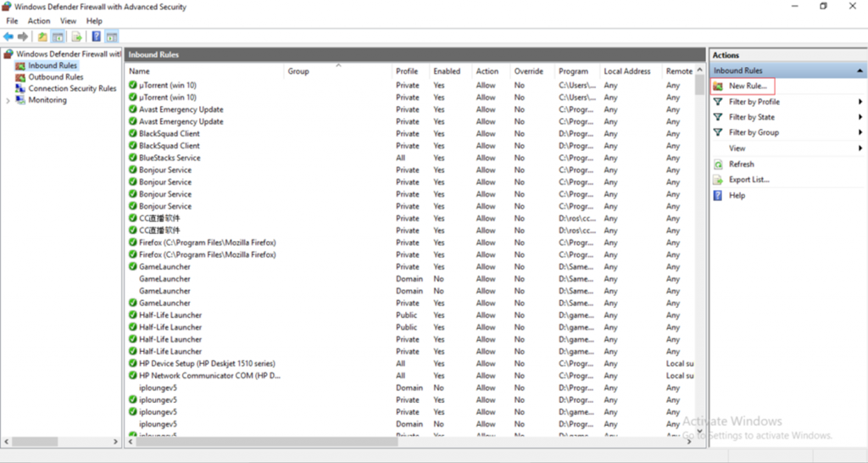The image size is (868, 463).
Task: Select the BlueStacks Service rule name
Action: [170, 158]
